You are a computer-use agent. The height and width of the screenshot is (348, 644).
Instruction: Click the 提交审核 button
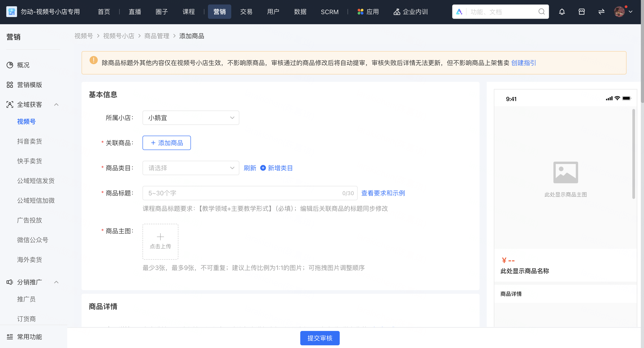pyautogui.click(x=320, y=338)
